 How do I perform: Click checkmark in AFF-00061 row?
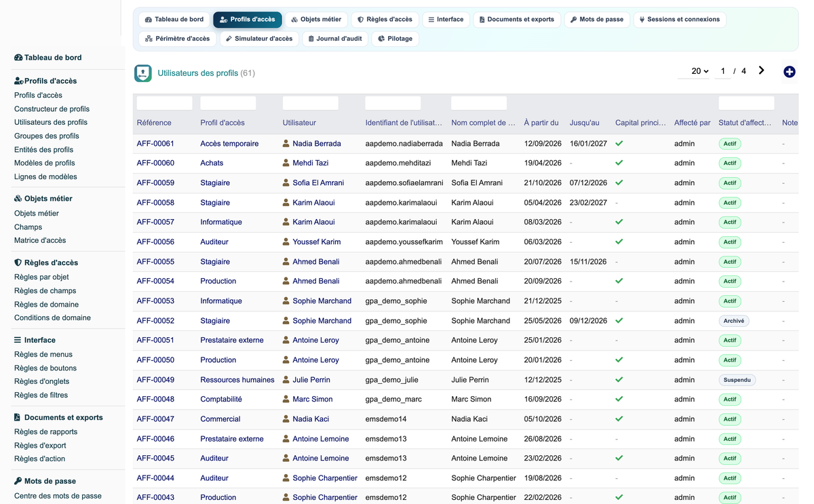coord(619,144)
